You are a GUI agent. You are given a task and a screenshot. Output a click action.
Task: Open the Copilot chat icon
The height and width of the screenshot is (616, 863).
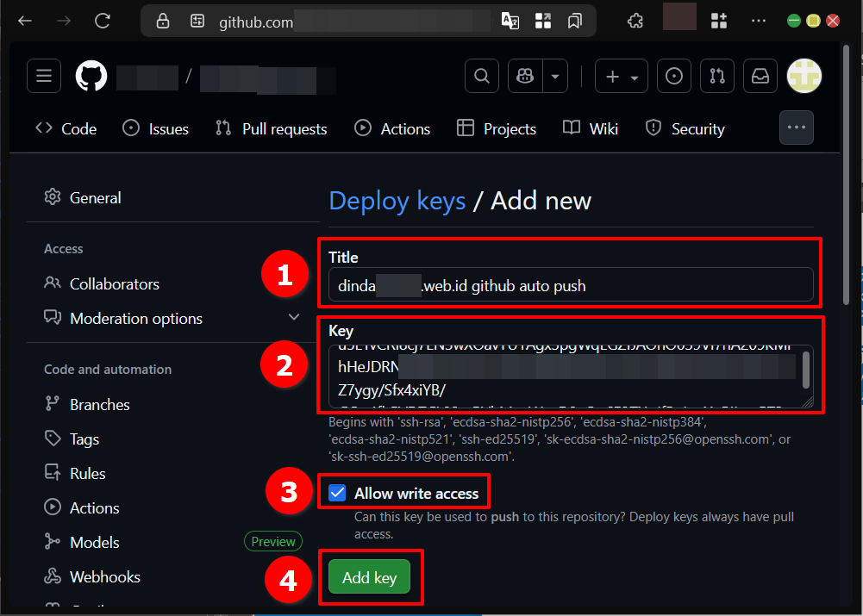click(x=524, y=76)
